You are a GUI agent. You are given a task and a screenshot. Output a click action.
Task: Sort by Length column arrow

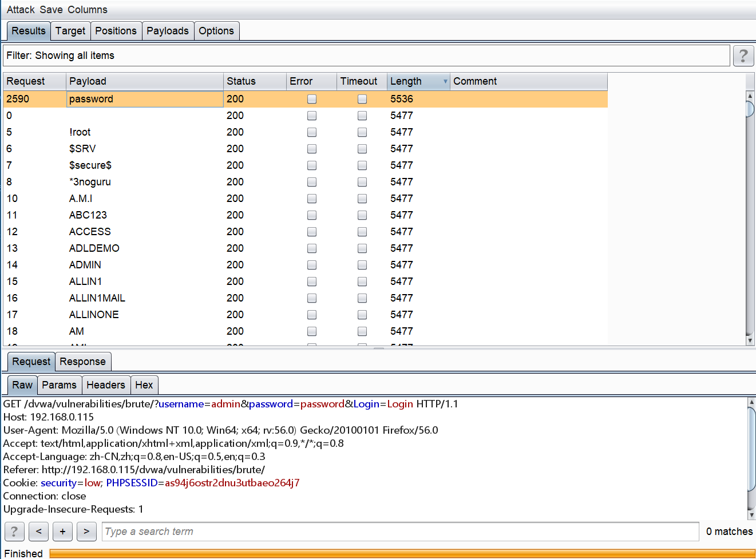(445, 82)
